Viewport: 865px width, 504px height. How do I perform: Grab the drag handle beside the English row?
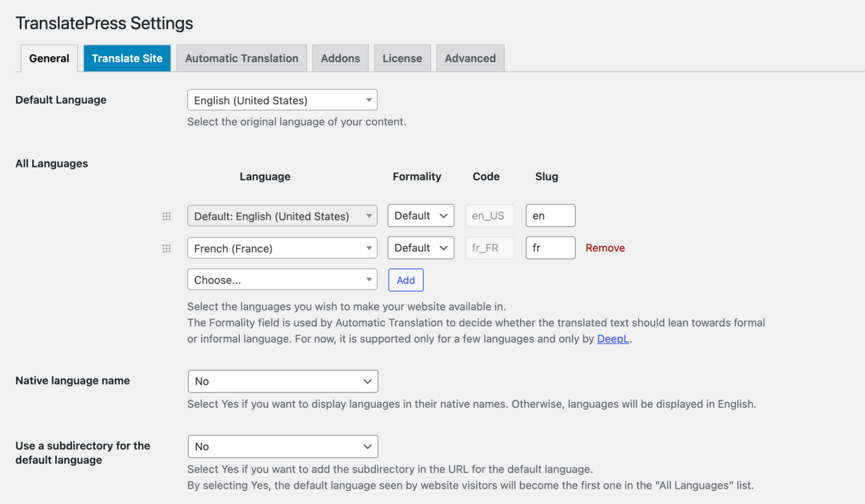[166, 216]
